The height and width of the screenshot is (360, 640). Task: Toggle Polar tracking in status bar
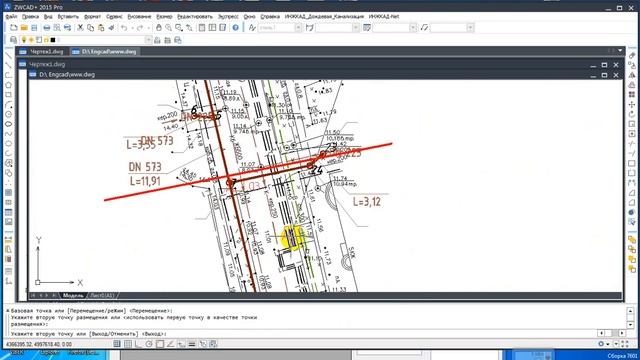[x=149, y=344]
